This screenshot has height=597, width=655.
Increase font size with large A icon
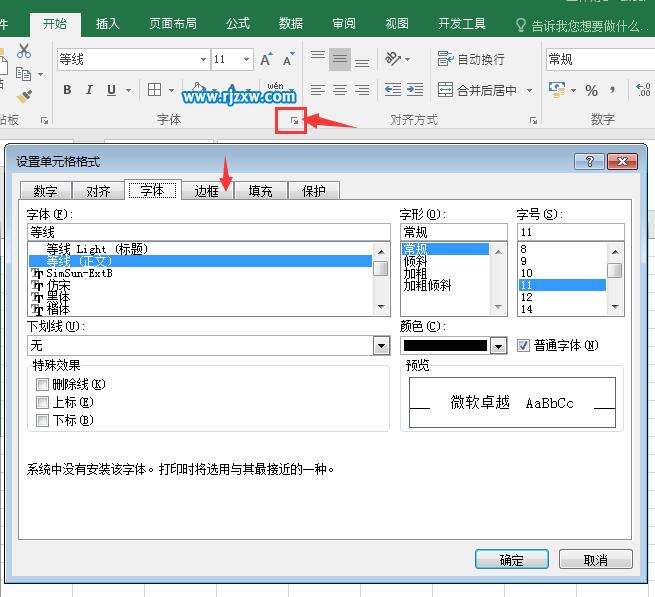coord(266,60)
